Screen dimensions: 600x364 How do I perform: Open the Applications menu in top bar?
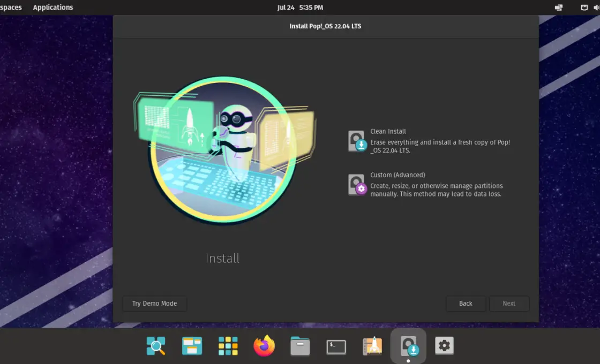pos(53,7)
